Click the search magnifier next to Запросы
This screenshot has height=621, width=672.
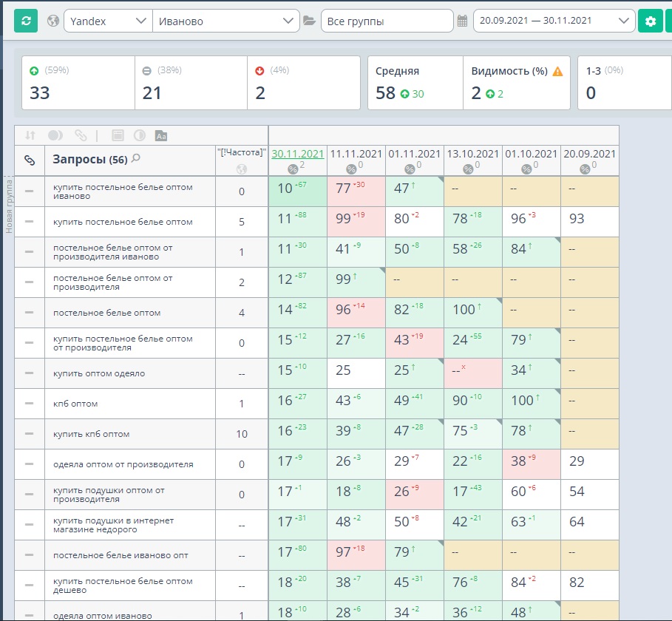pyautogui.click(x=136, y=158)
